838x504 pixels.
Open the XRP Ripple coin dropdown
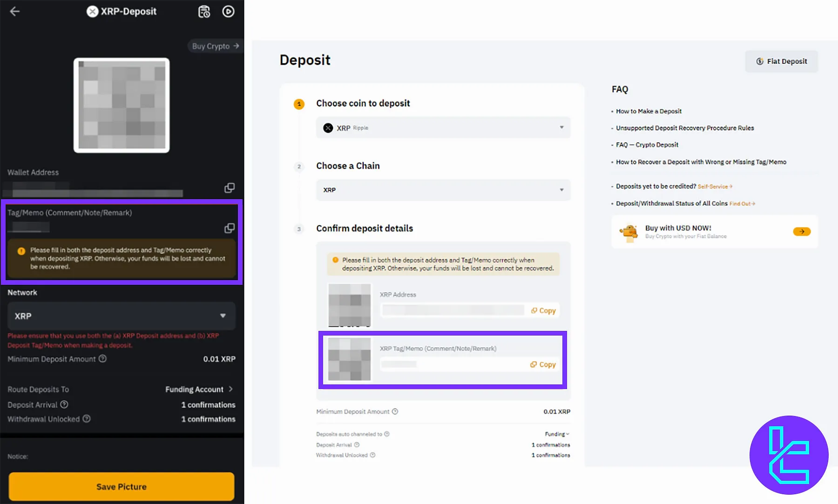coord(443,128)
